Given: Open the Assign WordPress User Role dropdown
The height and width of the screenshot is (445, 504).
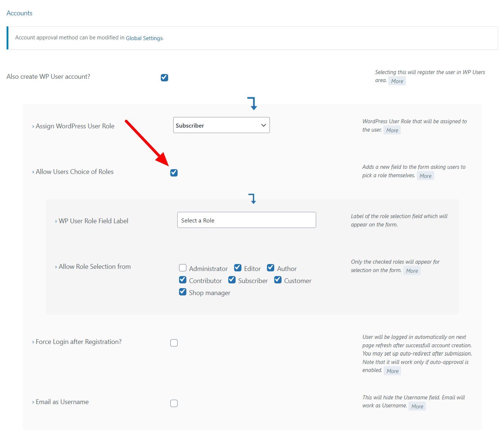Looking at the screenshot, I should click(221, 125).
